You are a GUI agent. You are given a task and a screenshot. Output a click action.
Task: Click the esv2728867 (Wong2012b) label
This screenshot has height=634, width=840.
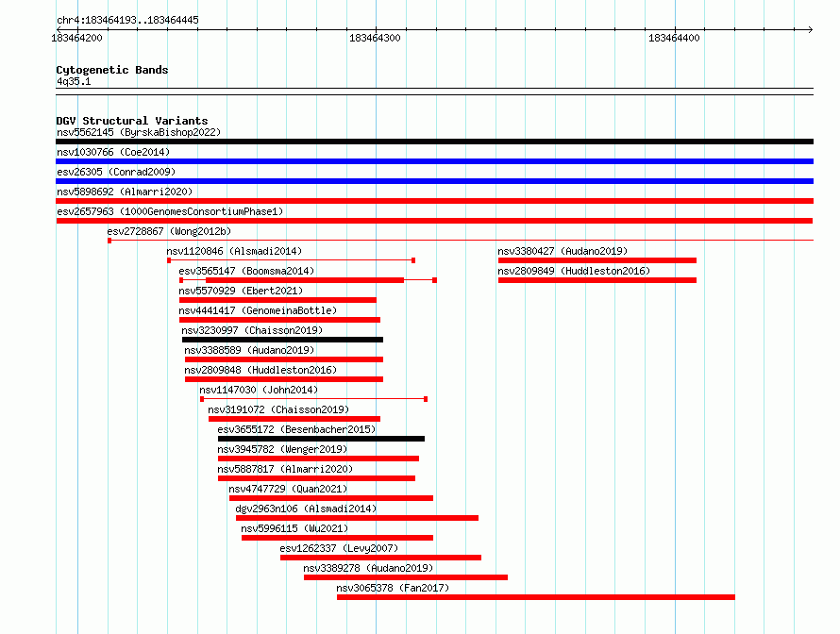pos(169,231)
